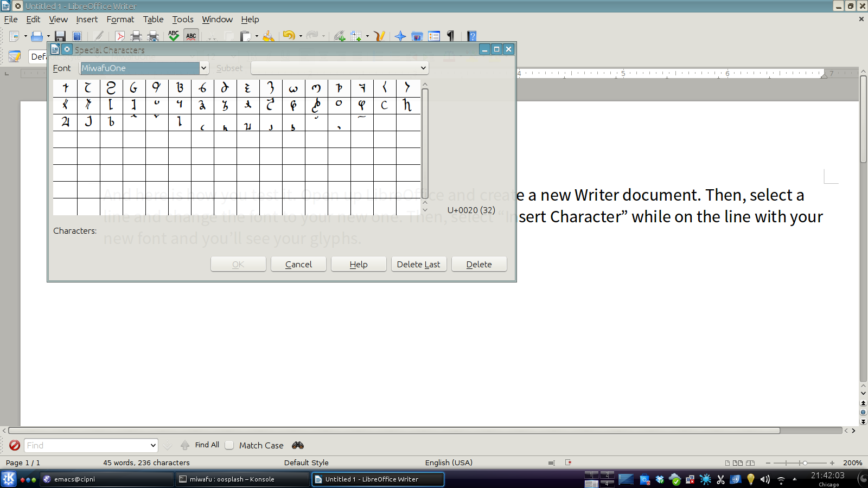Screen dimensions: 868x488
Task: Click Cancel in Special Characters dialog
Action: tap(298, 264)
